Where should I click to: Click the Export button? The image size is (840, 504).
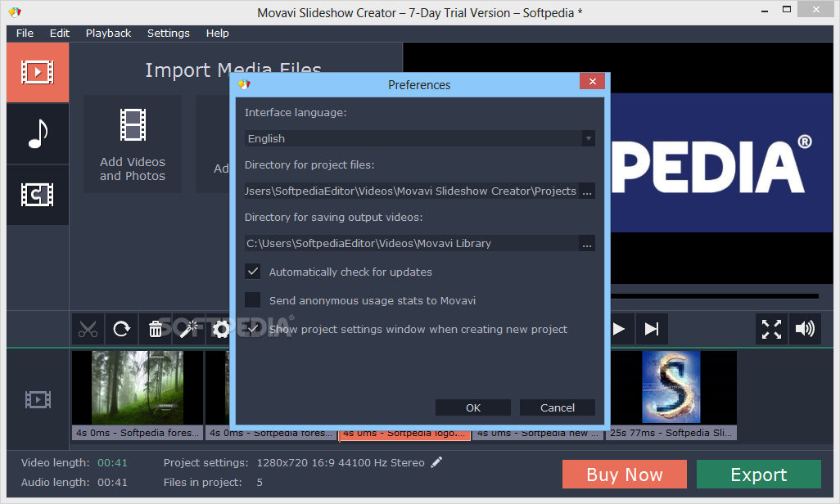pyautogui.click(x=759, y=475)
